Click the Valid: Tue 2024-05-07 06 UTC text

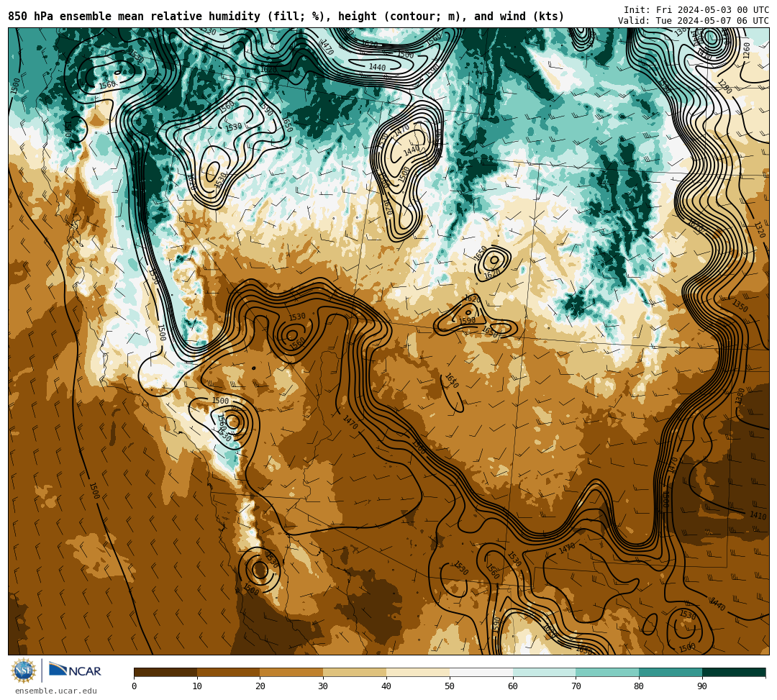coord(694,20)
